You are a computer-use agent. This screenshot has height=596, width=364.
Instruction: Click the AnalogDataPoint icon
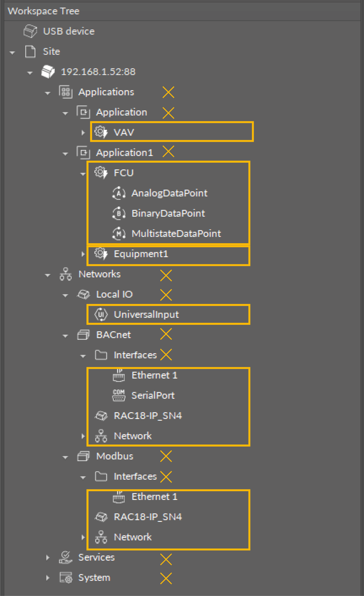[119, 193]
